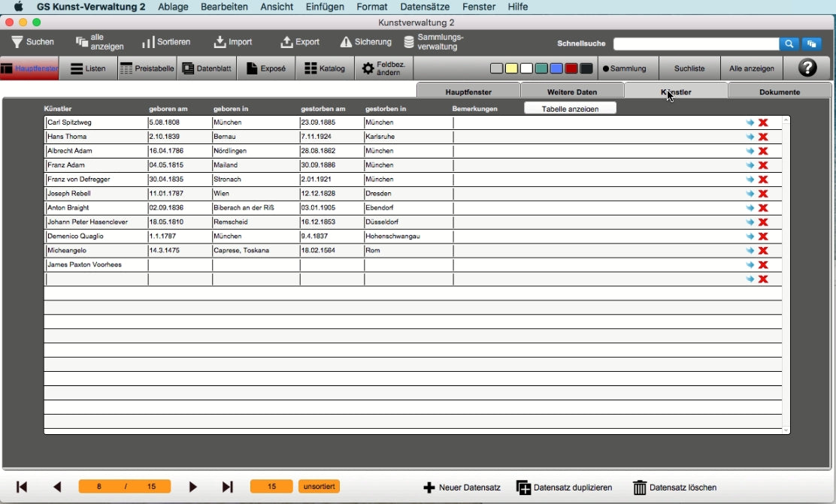Click the Suchen funnel icon
Screen dimensions: 836x504
coord(17,42)
